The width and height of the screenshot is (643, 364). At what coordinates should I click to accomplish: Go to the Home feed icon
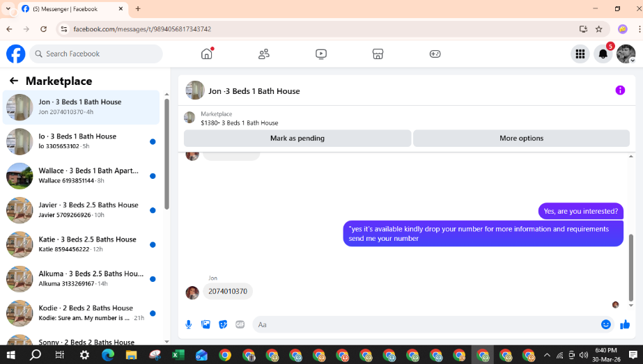207,54
